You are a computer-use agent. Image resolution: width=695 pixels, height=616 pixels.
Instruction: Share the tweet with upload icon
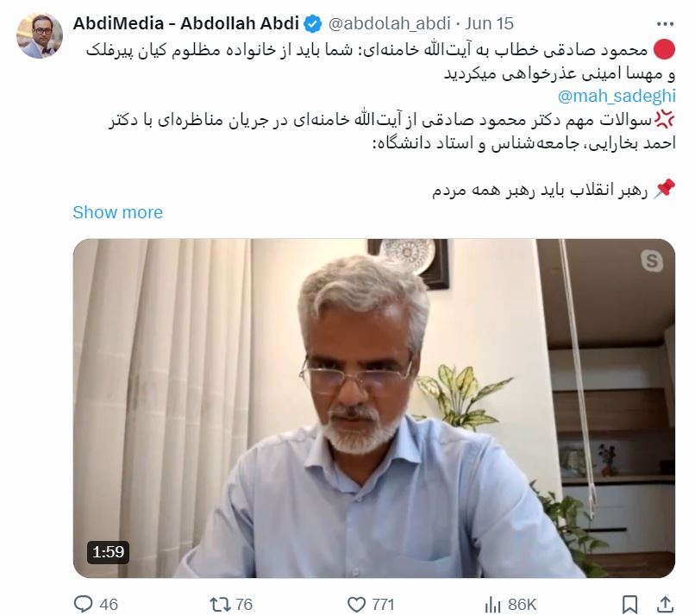point(665,604)
